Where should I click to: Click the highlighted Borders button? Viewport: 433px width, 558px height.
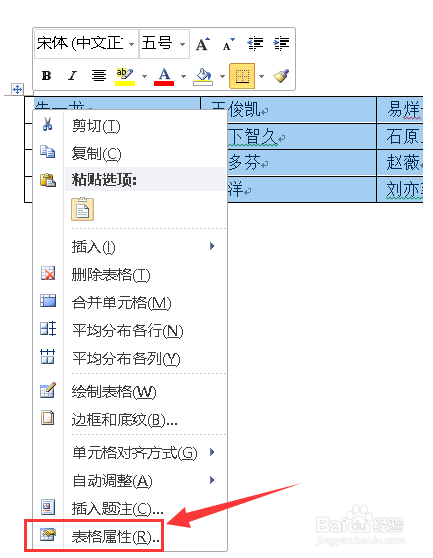point(242,76)
